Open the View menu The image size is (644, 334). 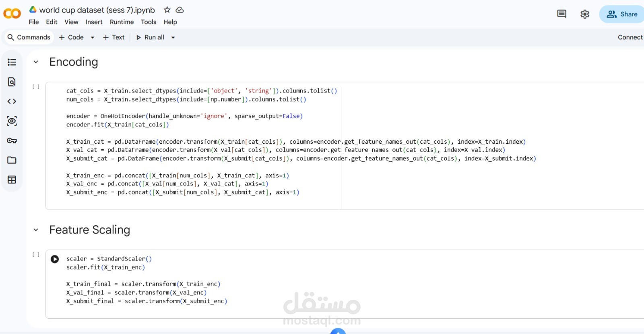(71, 22)
